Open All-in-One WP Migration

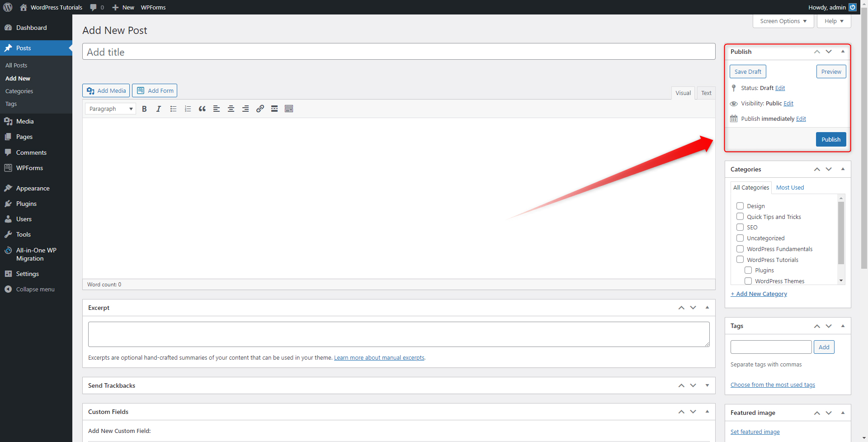pyautogui.click(x=36, y=254)
